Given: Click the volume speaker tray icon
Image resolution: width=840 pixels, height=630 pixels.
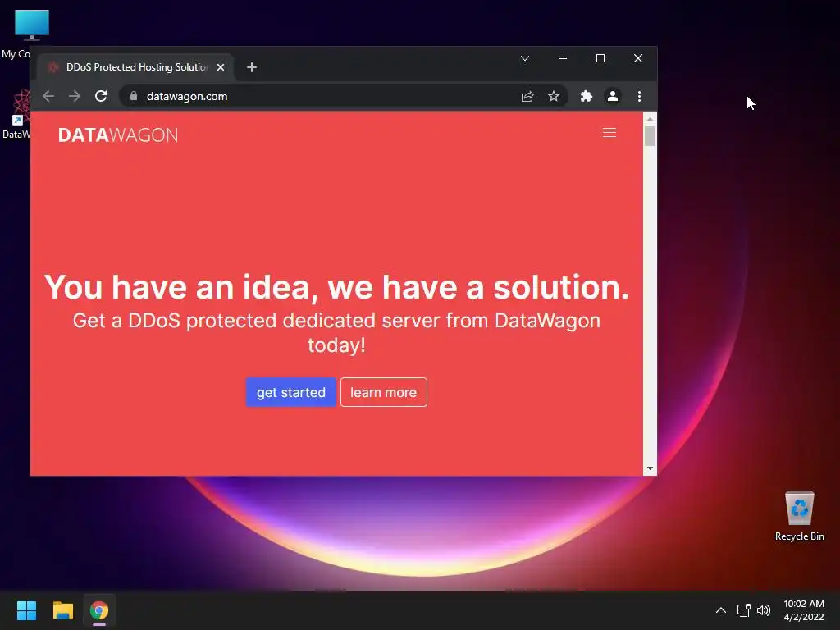Looking at the screenshot, I should coord(764,610).
